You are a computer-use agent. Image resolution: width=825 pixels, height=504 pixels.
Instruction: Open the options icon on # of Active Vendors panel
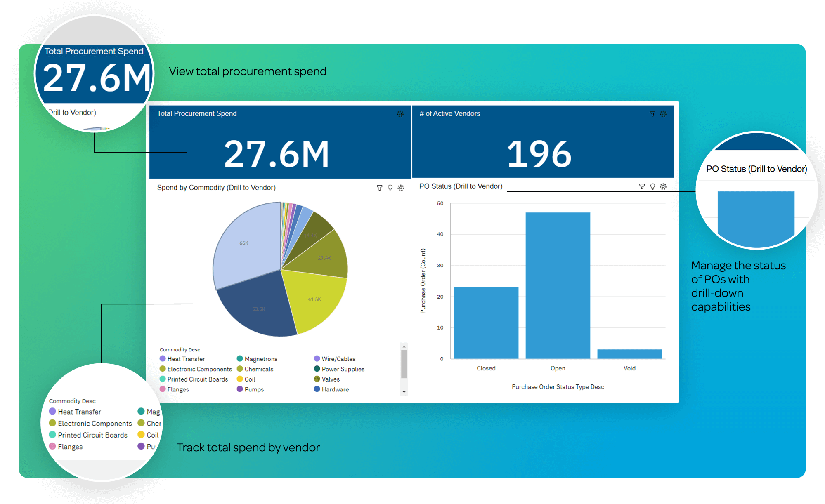663,114
